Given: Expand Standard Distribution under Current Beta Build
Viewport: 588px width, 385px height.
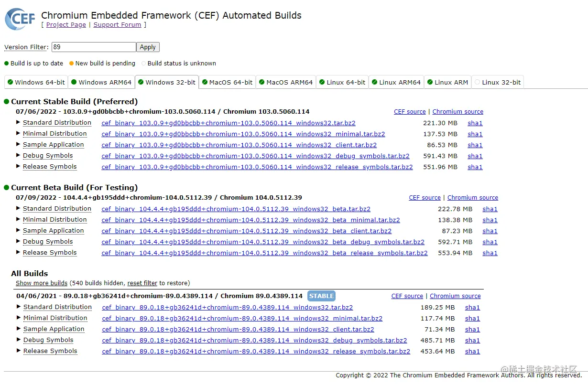Looking at the screenshot, I should pos(57,209).
